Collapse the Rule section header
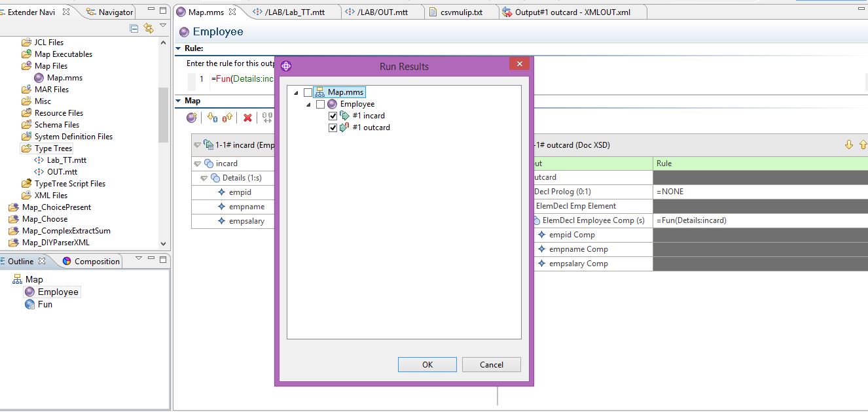This screenshot has height=412, width=868. coord(178,48)
